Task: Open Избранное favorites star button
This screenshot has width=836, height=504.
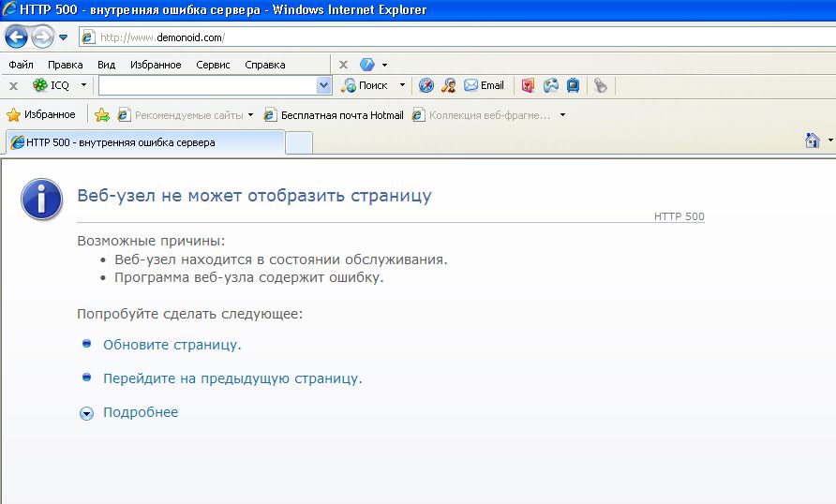Action: coord(41,115)
